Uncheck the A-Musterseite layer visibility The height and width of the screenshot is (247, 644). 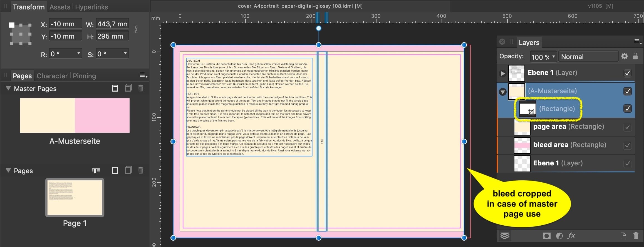click(x=627, y=91)
